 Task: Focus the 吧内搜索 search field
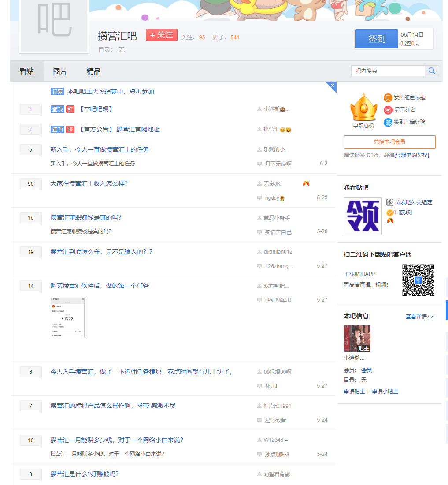388,71
